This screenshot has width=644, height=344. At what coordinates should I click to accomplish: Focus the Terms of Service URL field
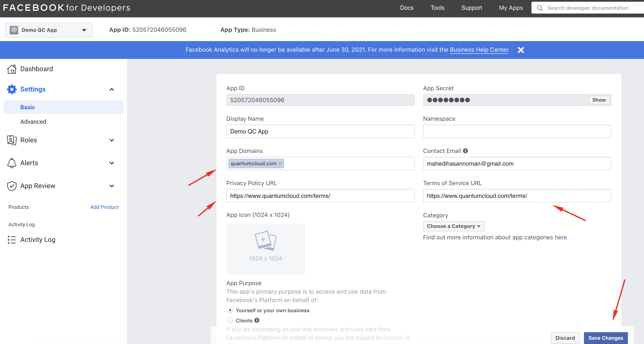517,196
